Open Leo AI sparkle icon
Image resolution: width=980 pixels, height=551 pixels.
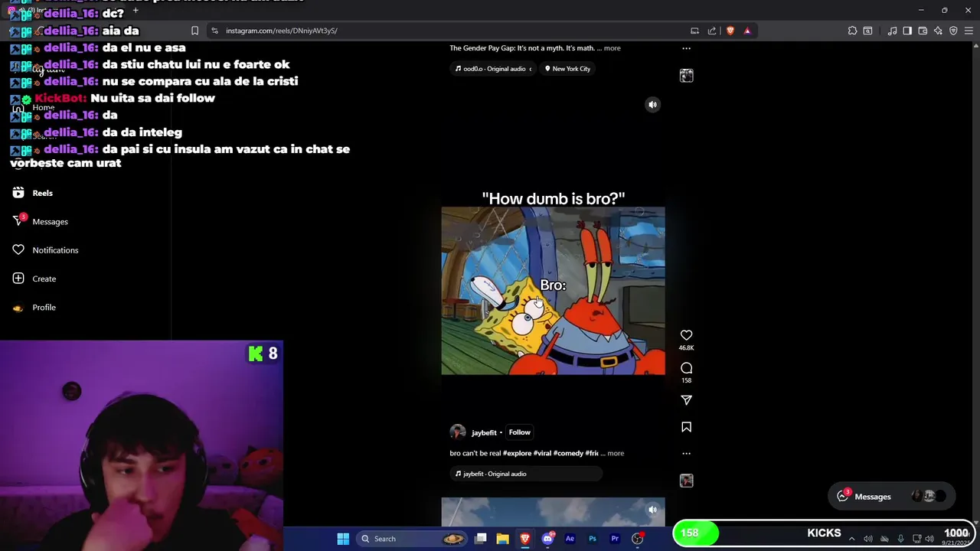pos(938,31)
